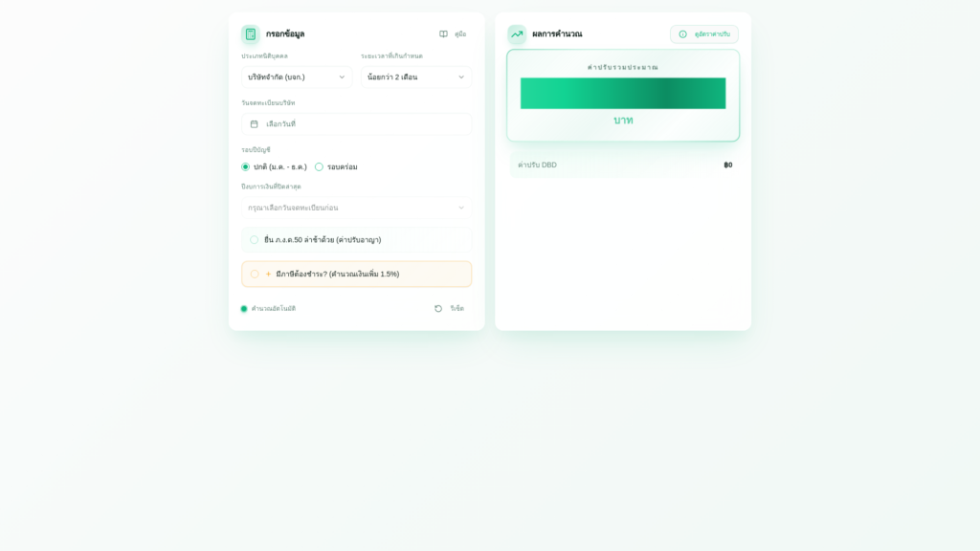Click the รีเซ็ต button label
Viewport: 980px width, 551px height.
click(457, 309)
